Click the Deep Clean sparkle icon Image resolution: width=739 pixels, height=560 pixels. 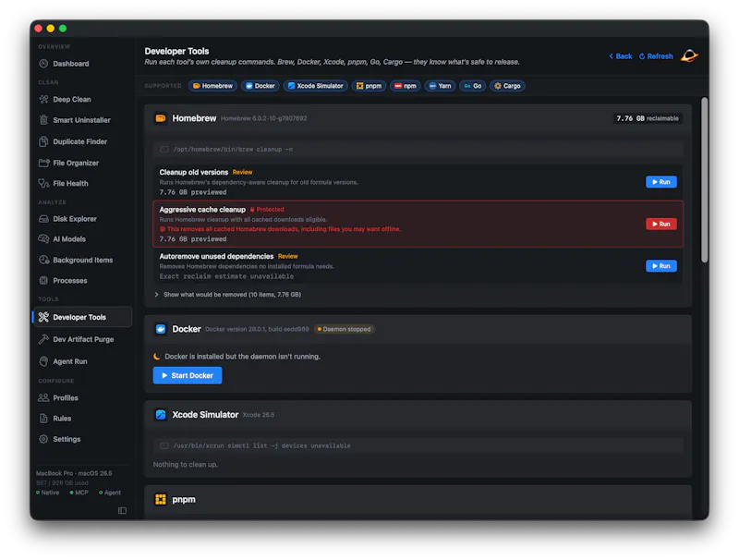[43, 99]
